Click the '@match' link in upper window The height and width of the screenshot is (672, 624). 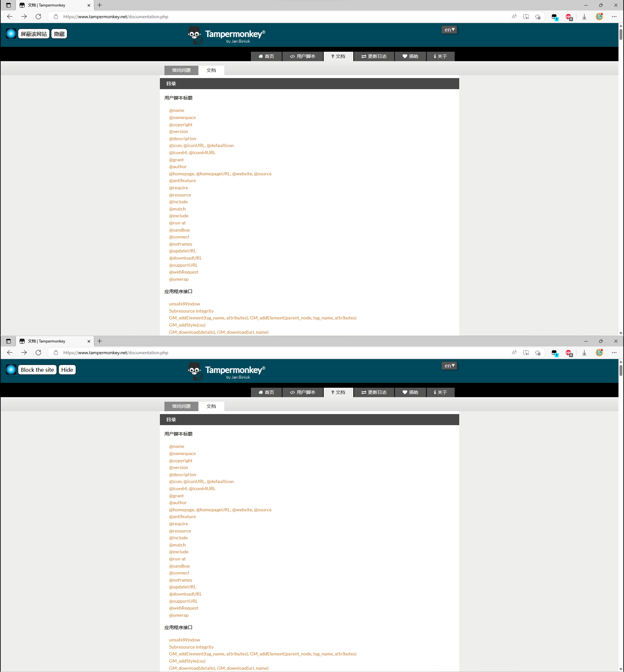177,209
